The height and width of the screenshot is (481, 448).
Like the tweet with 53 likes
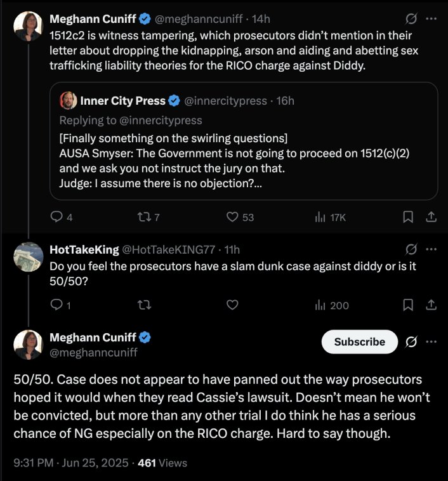click(232, 217)
